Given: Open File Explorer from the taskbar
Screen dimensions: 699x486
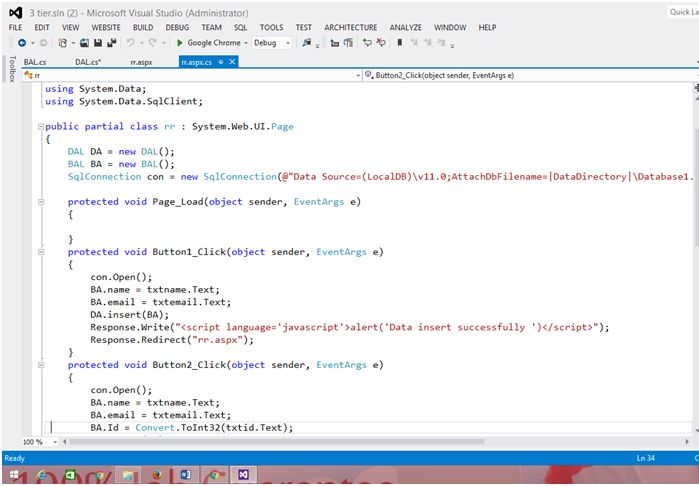Looking at the screenshot, I should coord(128,475).
